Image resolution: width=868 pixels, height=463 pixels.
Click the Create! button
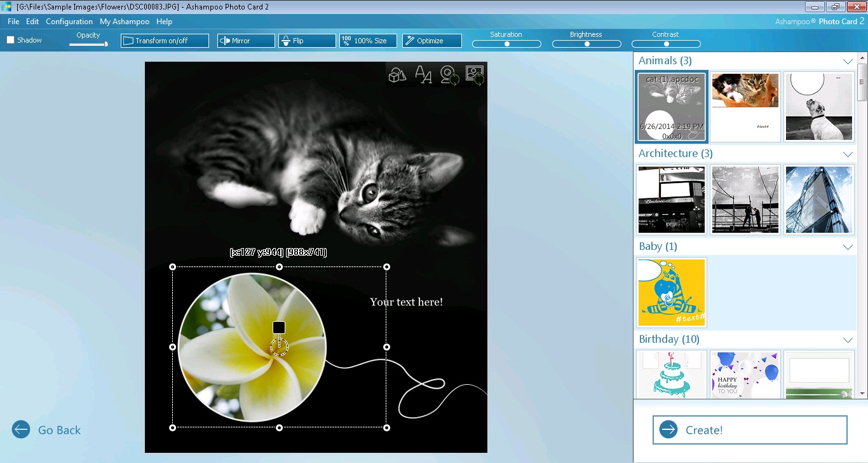tap(750, 430)
